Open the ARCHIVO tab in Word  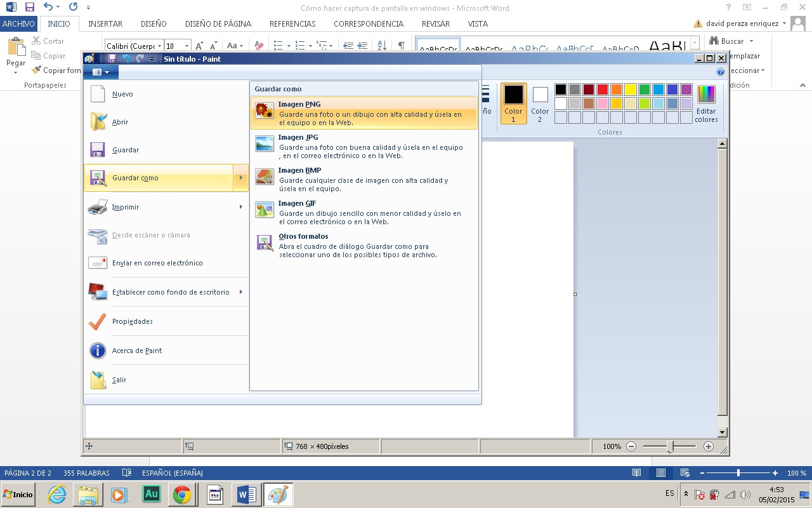point(19,24)
